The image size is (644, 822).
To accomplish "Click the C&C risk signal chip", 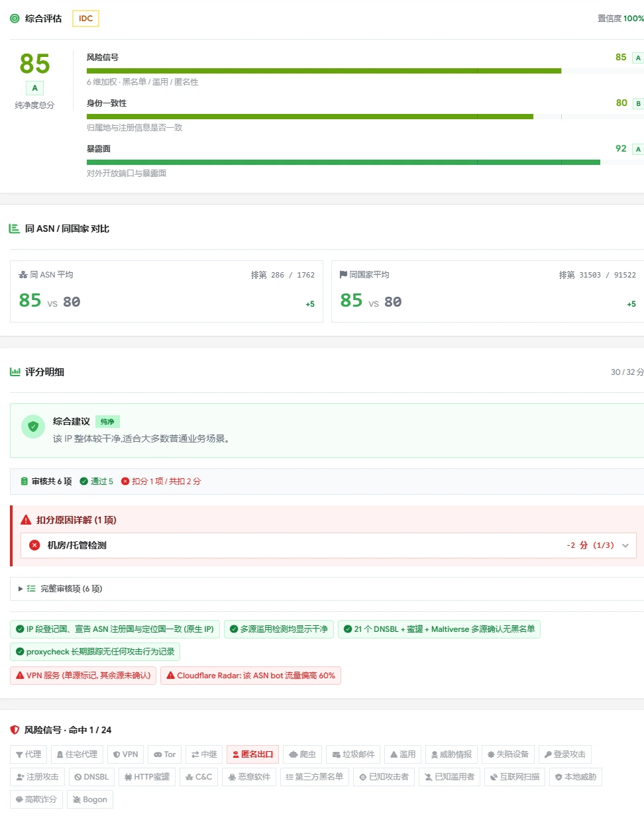I will coord(199,777).
